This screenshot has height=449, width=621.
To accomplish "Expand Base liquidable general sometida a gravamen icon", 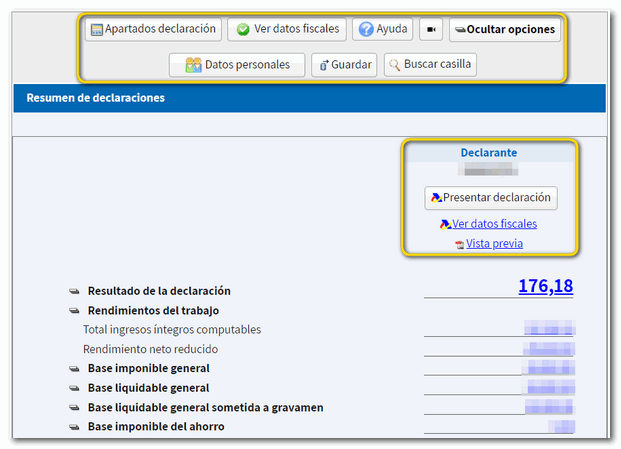I will [74, 408].
